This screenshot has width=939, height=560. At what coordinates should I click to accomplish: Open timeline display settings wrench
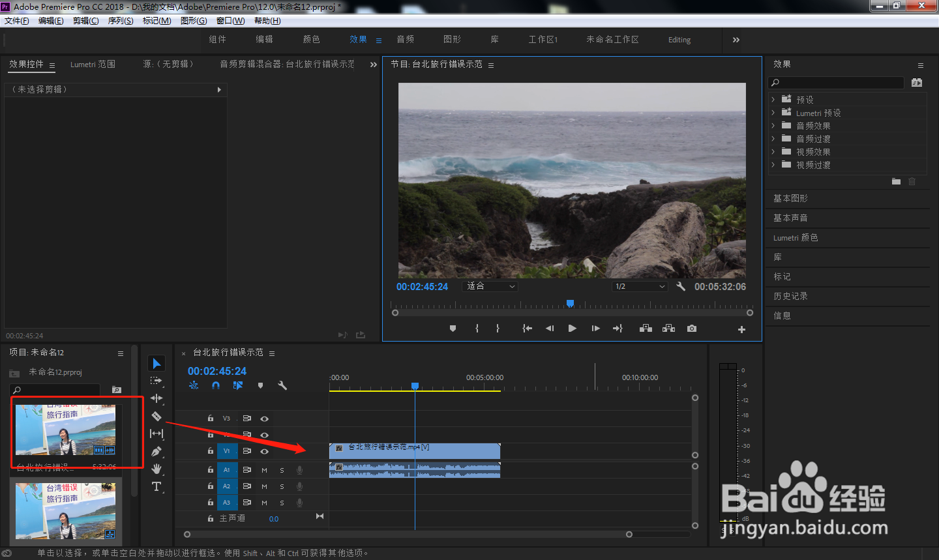tap(282, 385)
